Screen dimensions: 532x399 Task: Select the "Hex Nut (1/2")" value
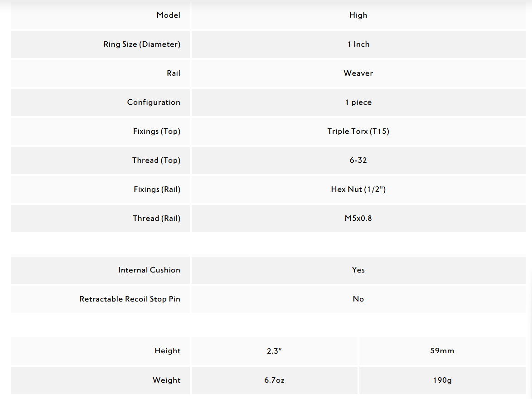[x=358, y=190]
